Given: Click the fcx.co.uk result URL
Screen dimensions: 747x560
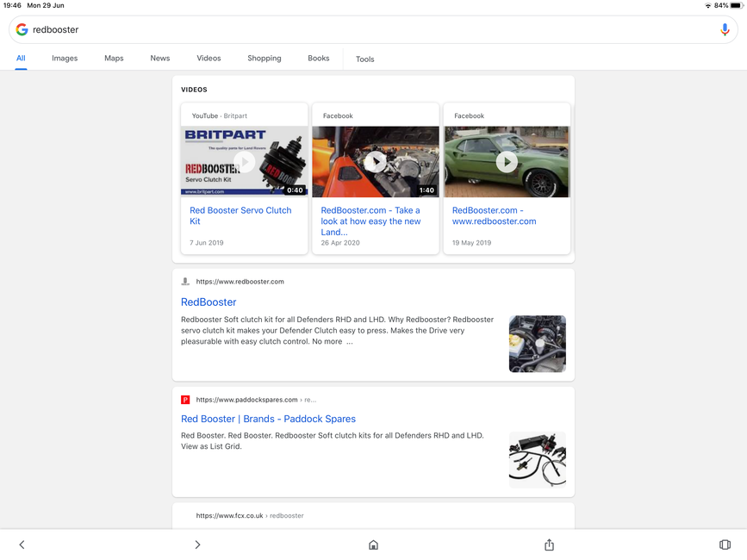Looking at the screenshot, I should point(250,515).
